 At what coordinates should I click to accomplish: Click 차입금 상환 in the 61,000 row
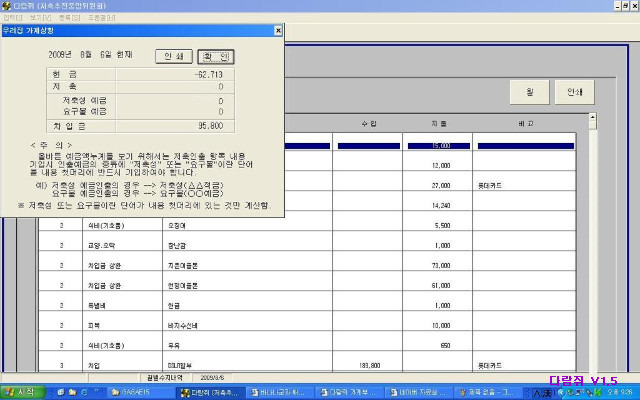pos(104,286)
